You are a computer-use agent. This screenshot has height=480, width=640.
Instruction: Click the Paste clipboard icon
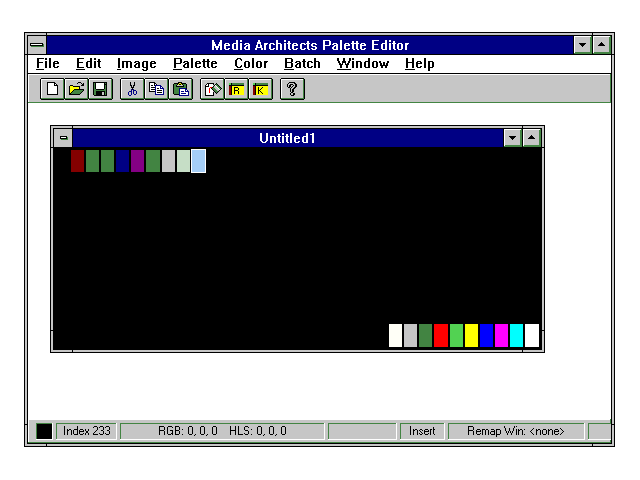point(180,89)
